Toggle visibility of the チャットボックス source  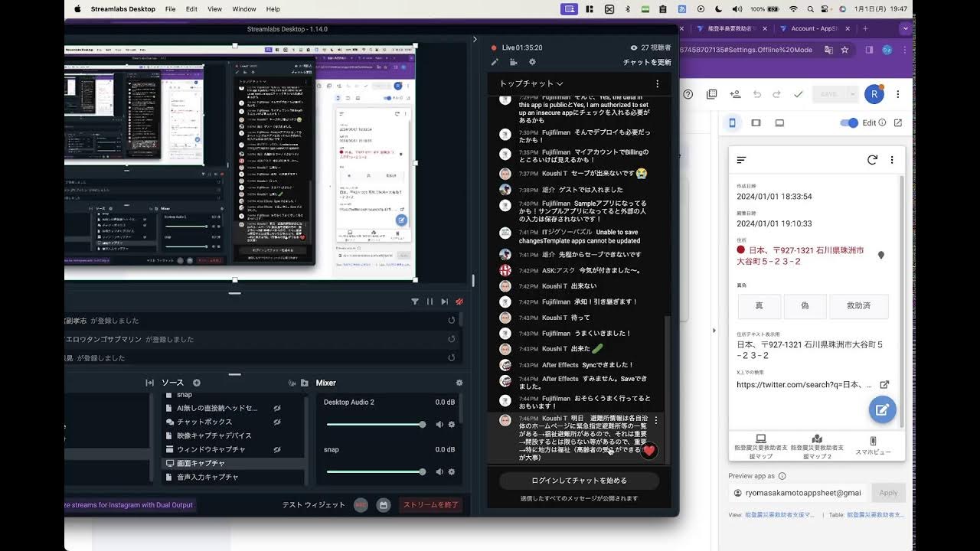tap(276, 422)
